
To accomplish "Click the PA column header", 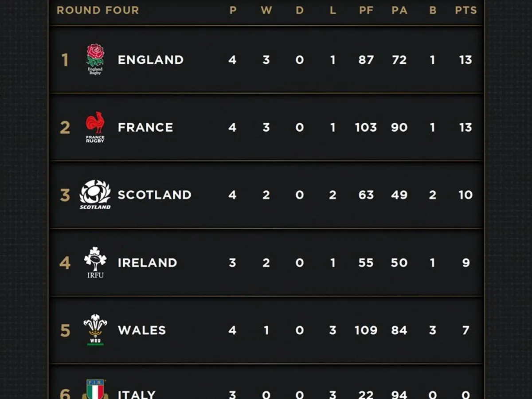I will (x=399, y=10).
